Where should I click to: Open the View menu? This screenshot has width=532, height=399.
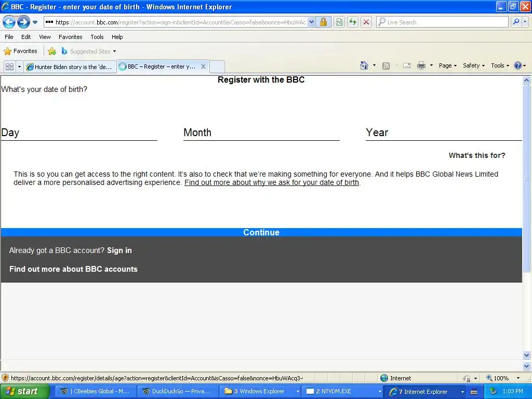[x=45, y=37]
